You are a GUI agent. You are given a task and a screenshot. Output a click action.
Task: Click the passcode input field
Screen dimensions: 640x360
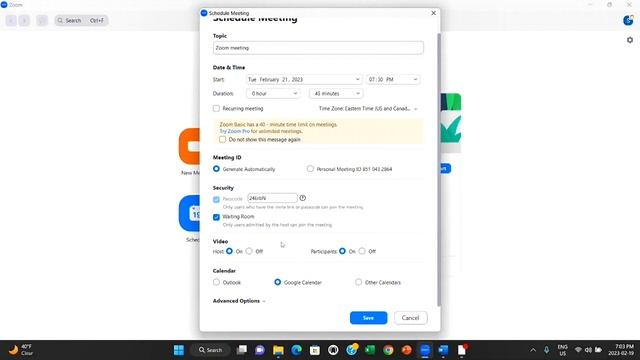272,198
